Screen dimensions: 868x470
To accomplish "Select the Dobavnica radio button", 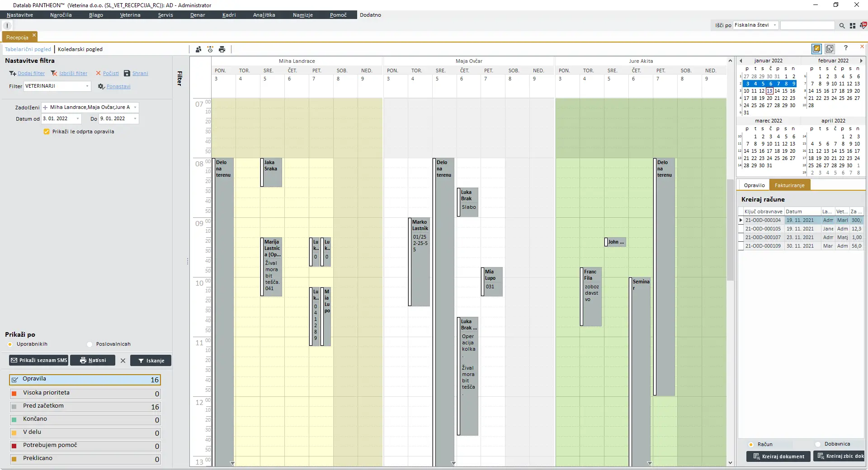I will (818, 444).
